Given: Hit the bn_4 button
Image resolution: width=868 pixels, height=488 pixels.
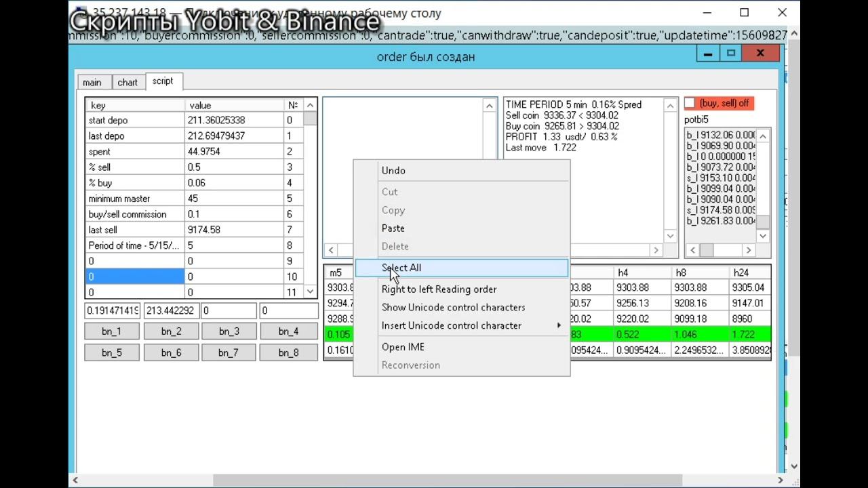Looking at the screenshot, I should pos(288,331).
